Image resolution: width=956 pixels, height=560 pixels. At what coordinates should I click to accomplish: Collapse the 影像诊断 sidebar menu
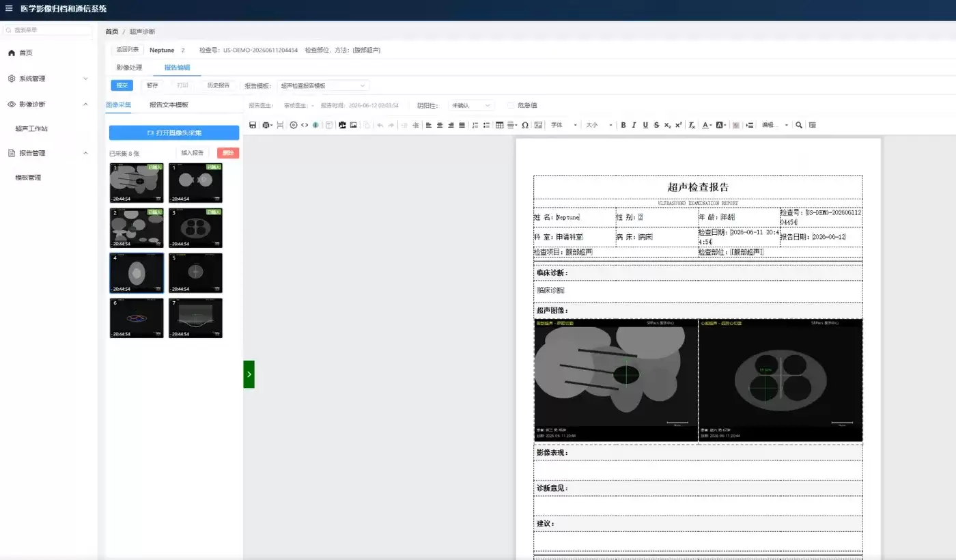48,104
